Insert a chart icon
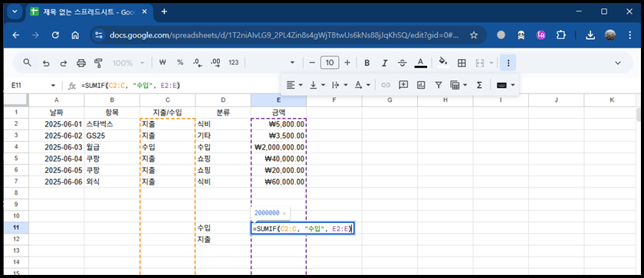Image resolution: width=644 pixels, height=278 pixels. click(421, 85)
